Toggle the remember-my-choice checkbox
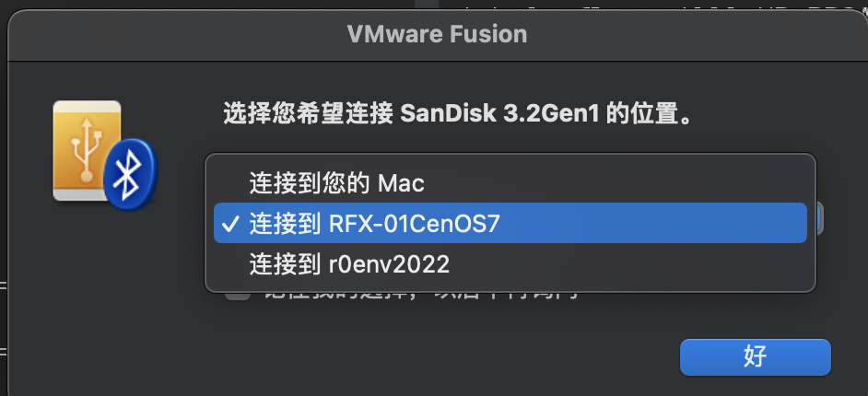Viewport: 868px width, 396px height. tap(238, 294)
